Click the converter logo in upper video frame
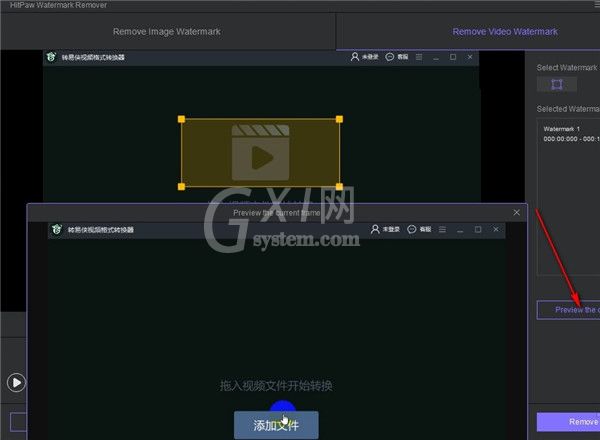 tap(51, 57)
